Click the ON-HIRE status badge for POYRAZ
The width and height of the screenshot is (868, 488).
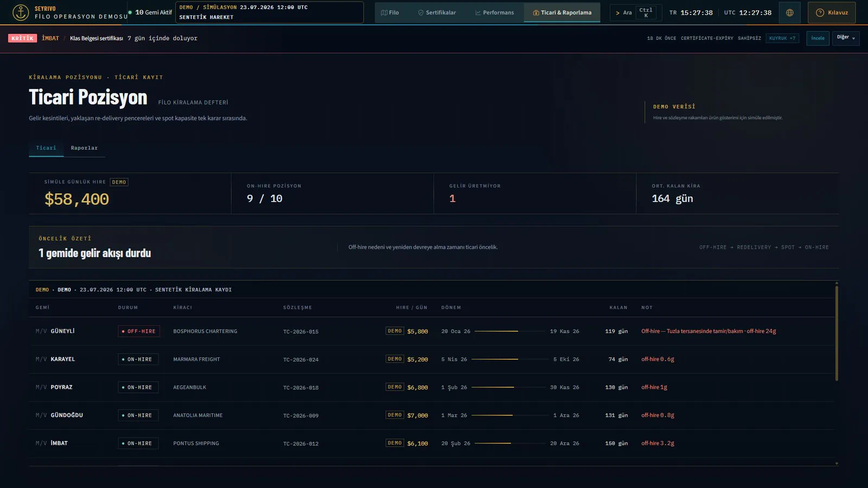pos(138,387)
